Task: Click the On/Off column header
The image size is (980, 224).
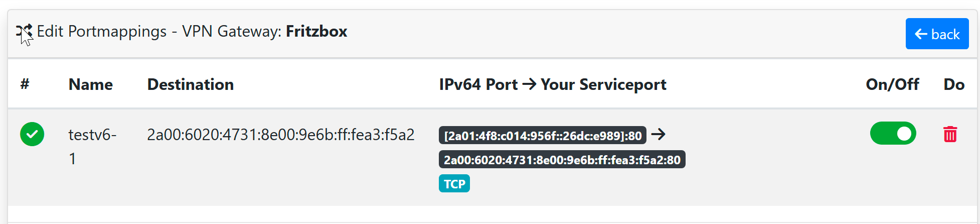Action: click(x=892, y=84)
